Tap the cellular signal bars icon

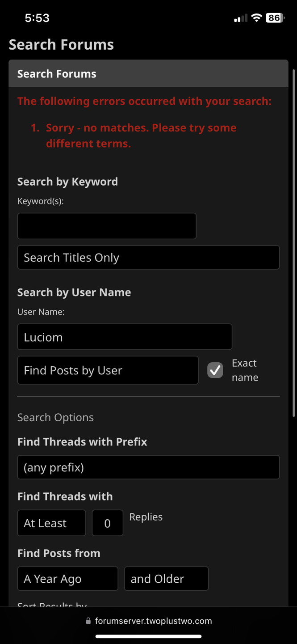(x=240, y=18)
